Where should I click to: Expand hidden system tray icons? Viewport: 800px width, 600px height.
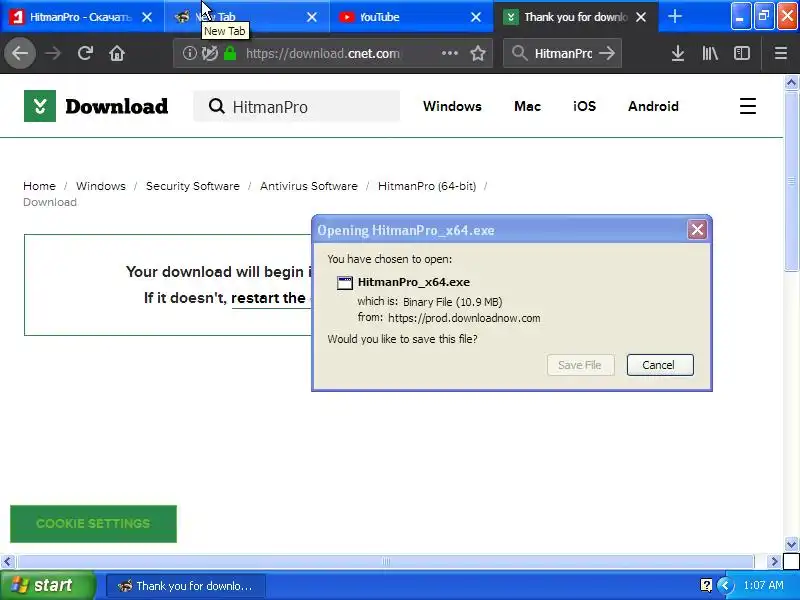pos(725,585)
